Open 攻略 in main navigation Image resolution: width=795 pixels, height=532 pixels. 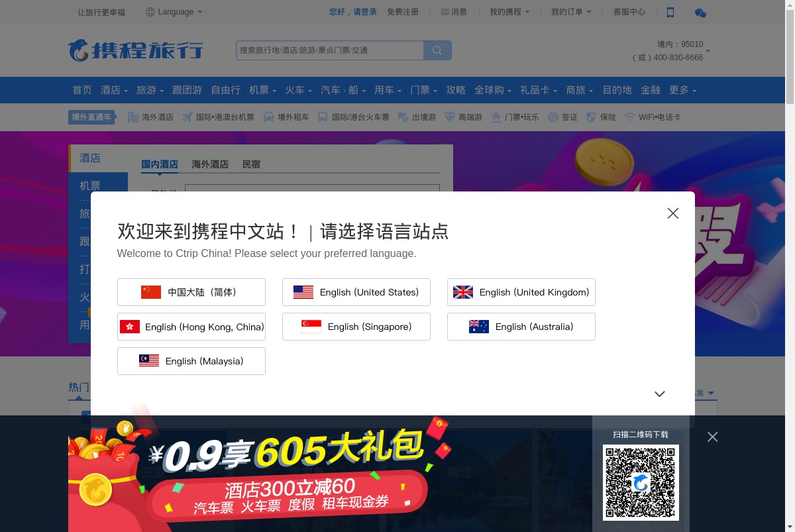(456, 90)
